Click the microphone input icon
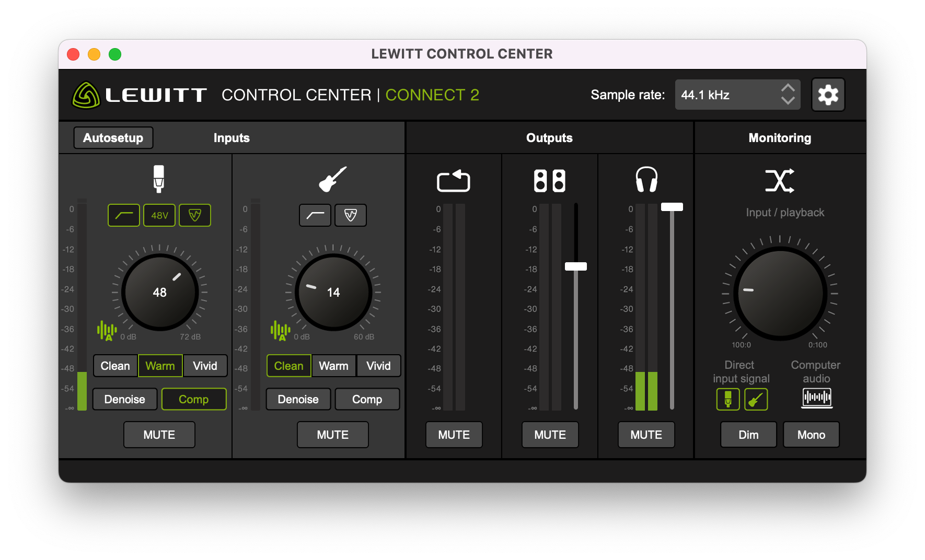925x560 pixels. [159, 179]
